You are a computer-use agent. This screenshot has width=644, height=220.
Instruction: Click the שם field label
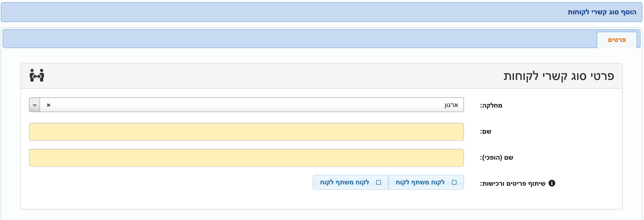[x=486, y=132]
